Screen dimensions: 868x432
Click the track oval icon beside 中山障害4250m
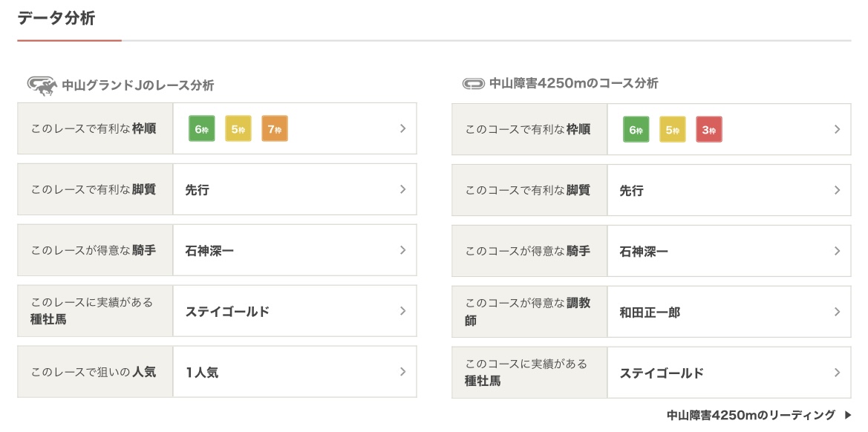473,84
